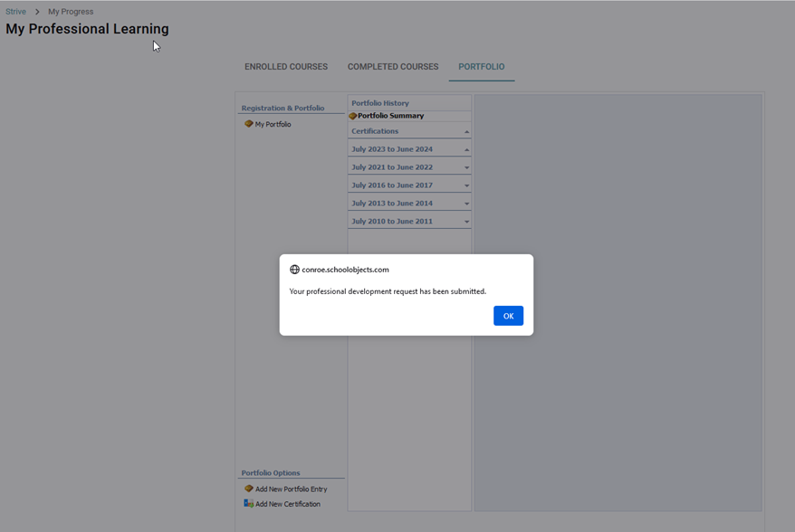The width and height of the screenshot is (795, 532).
Task: Open the Add New Portfolio Entry link
Action: click(291, 489)
